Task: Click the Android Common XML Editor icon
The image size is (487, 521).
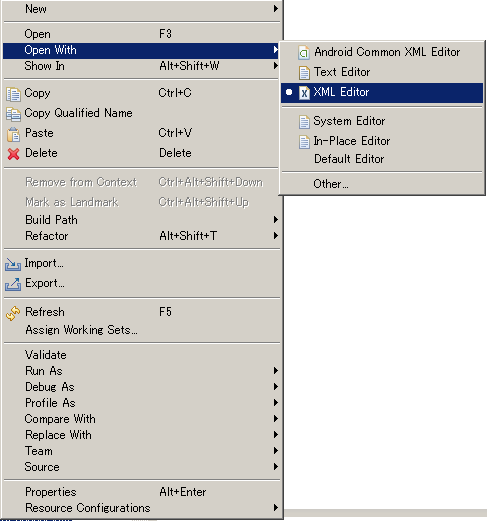Action: [x=304, y=53]
